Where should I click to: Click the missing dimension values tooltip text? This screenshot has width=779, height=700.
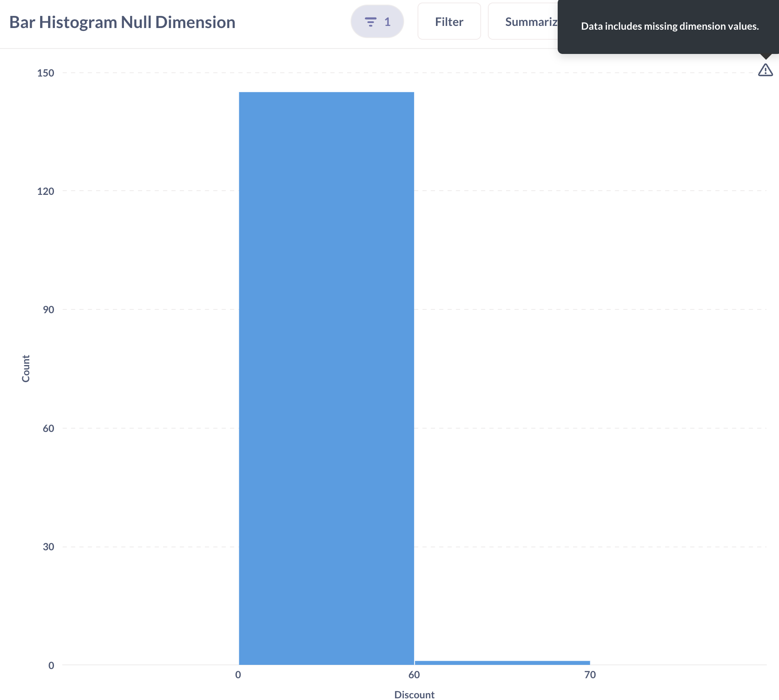pyautogui.click(x=670, y=26)
